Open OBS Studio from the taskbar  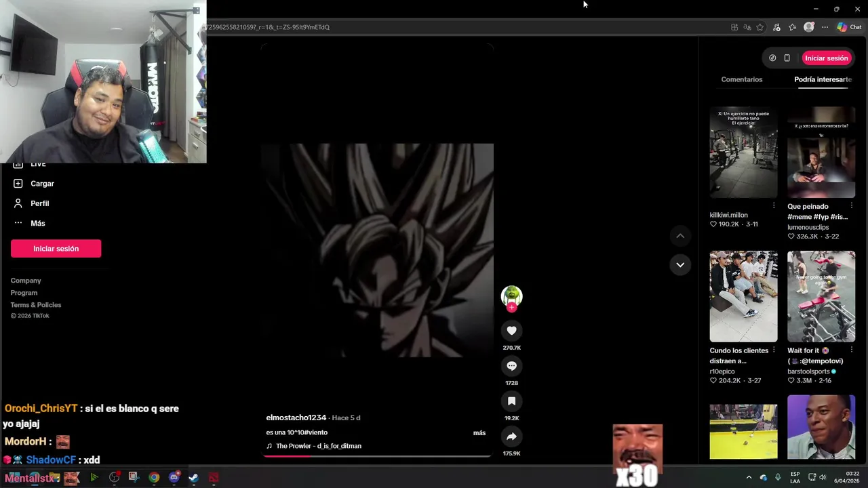pyautogui.click(x=114, y=477)
